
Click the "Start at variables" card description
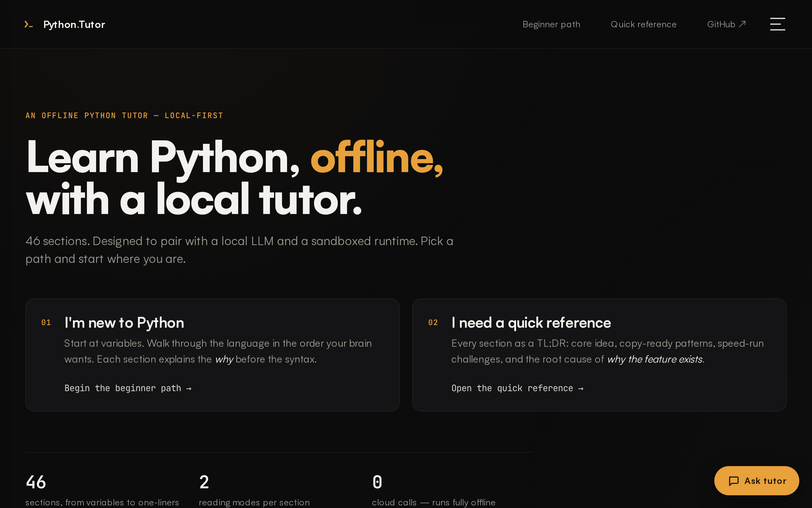(x=218, y=351)
